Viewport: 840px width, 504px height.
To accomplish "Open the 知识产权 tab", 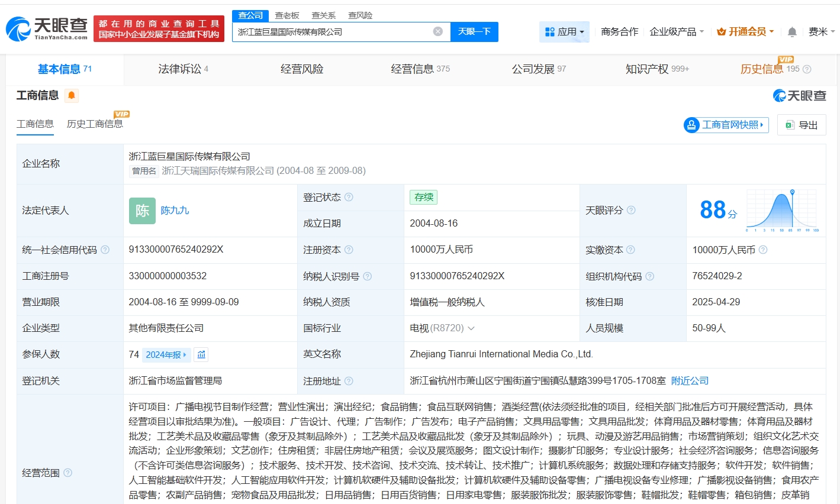I will [657, 69].
